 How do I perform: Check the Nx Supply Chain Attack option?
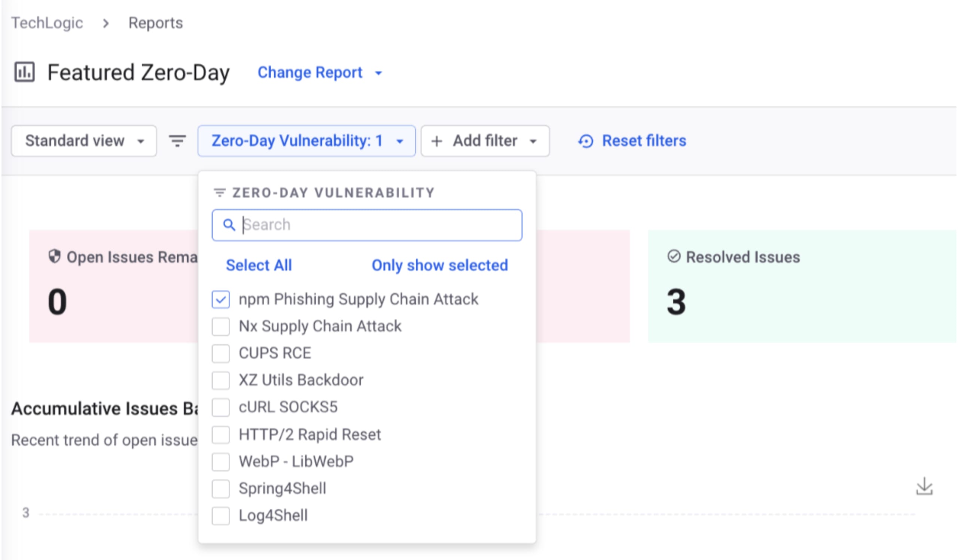click(220, 326)
